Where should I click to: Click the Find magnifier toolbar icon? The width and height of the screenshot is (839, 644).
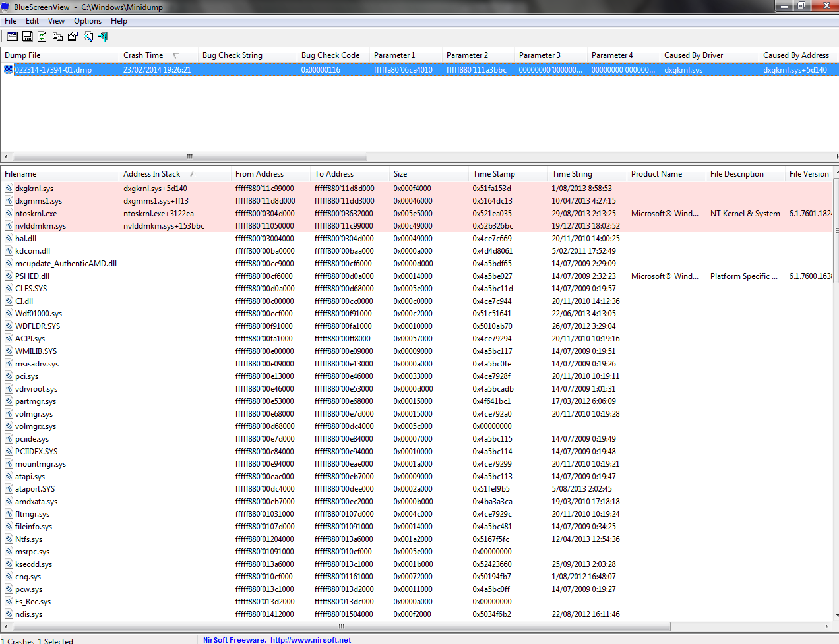pyautogui.click(x=88, y=36)
